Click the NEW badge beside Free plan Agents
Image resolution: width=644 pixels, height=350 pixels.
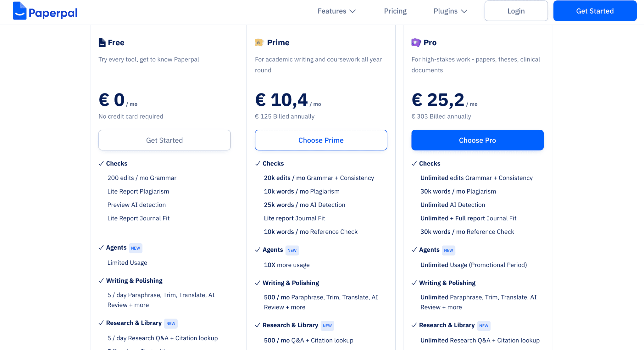[136, 248]
